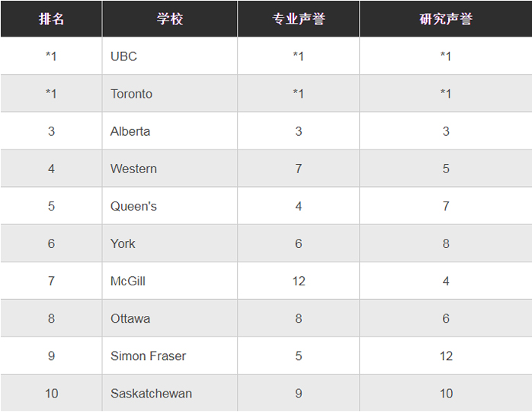This screenshot has width=532, height=412.
Task: Select the Simon Fraser school cell
Action: [148, 356]
